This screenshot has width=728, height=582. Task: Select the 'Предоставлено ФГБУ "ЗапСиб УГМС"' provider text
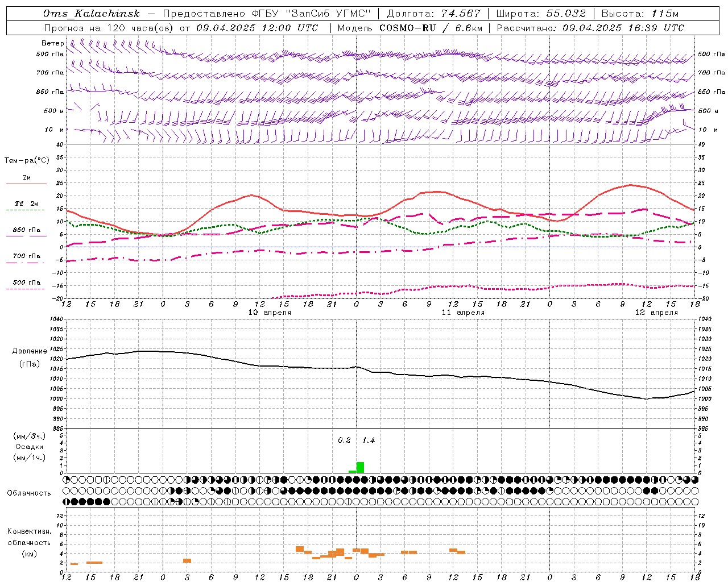(x=267, y=14)
